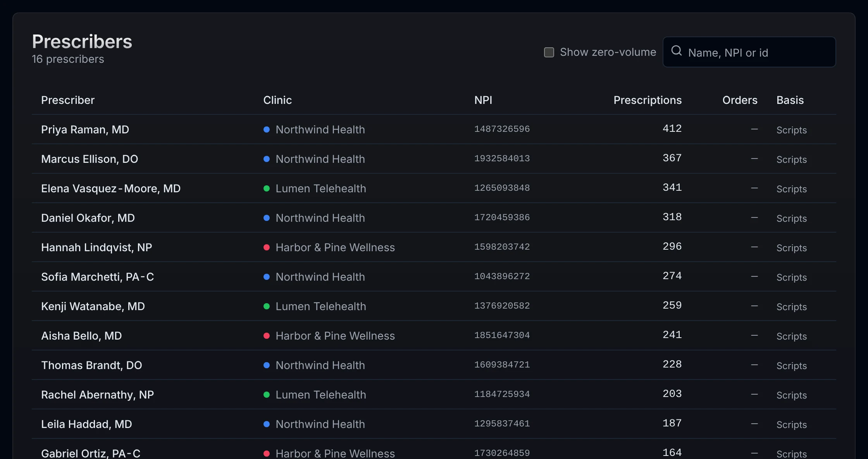
Task: Click NPI 1609384721
Action: 502,364
